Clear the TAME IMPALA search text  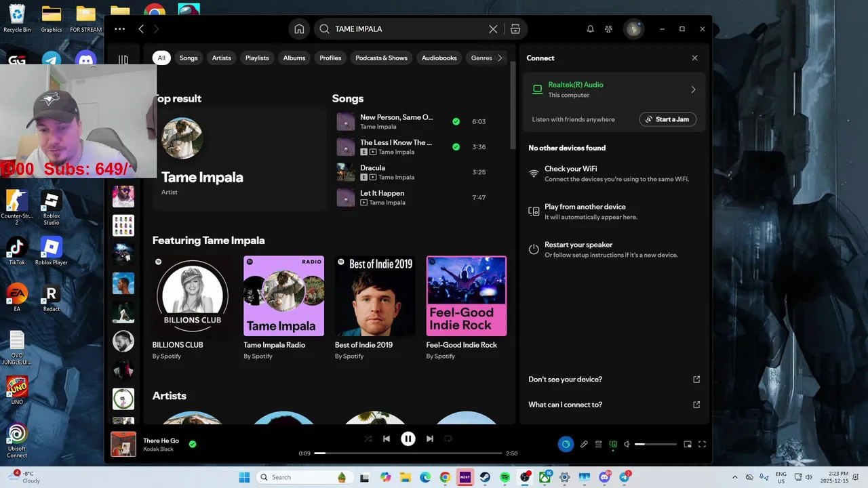coord(493,29)
